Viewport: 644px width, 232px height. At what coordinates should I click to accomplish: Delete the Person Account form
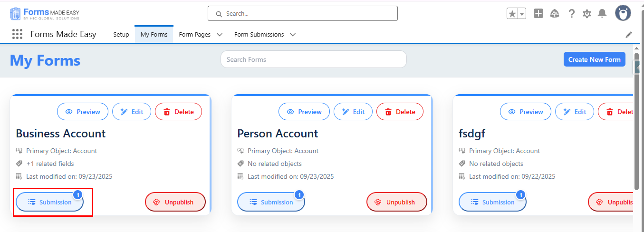400,112
